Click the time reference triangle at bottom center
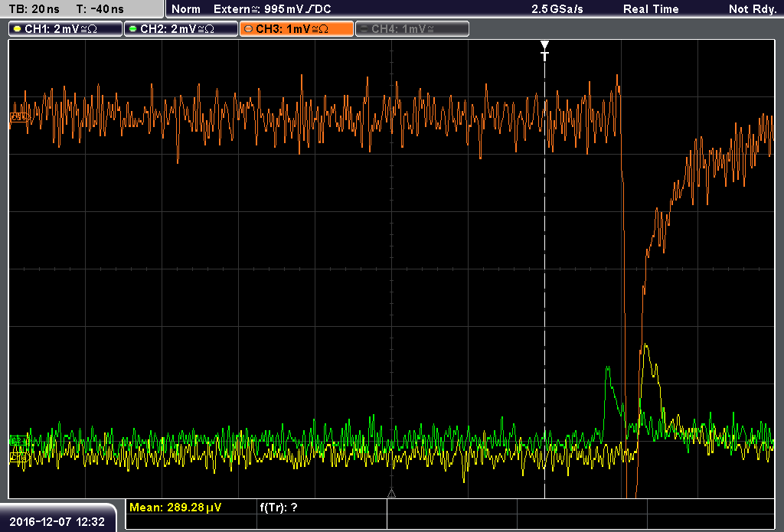Image resolution: width=784 pixels, height=532 pixels. [391, 494]
